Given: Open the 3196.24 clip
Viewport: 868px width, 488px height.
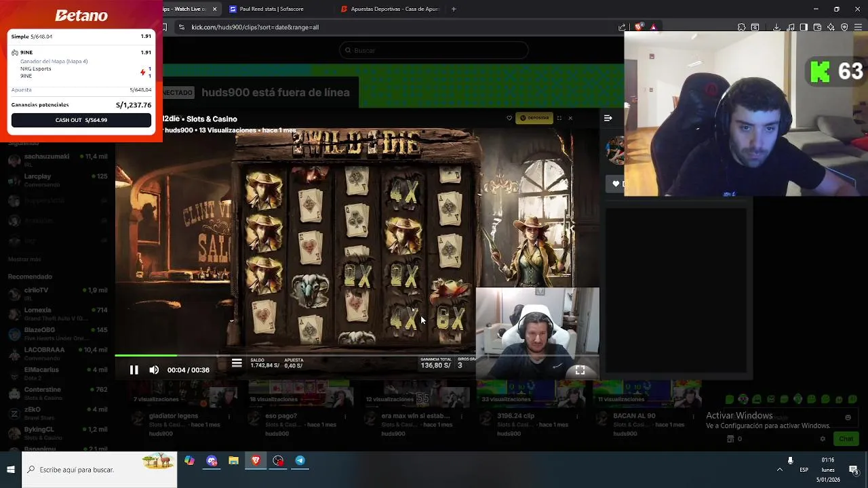Looking at the screenshot, I should click(515, 416).
